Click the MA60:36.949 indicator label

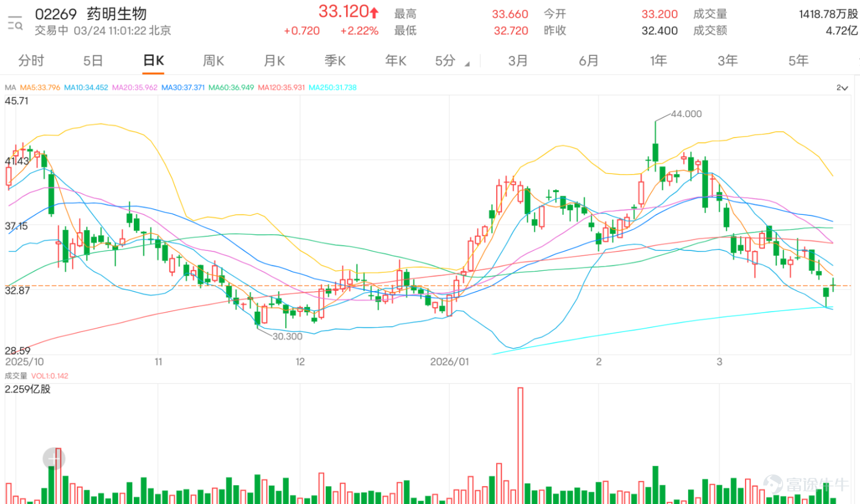pyautogui.click(x=231, y=88)
